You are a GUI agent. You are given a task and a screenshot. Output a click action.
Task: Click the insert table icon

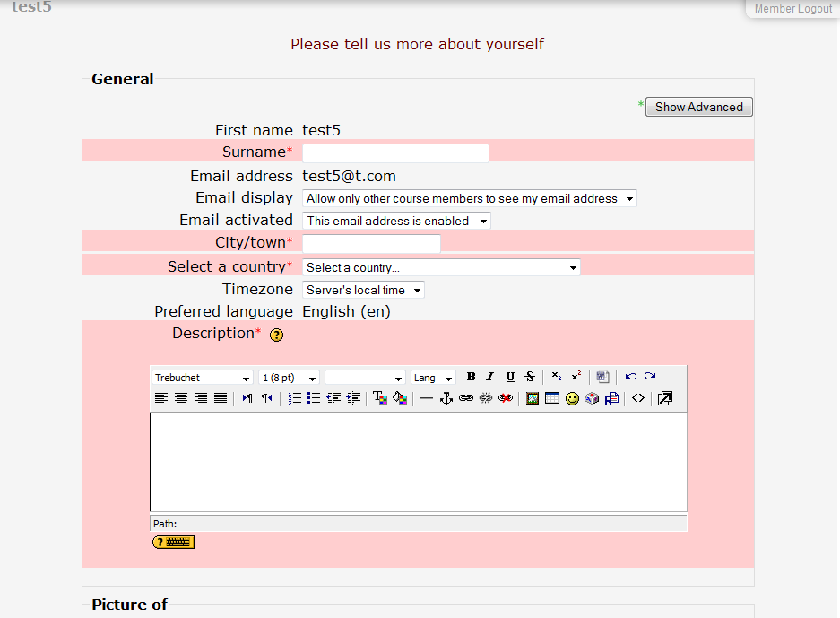click(552, 398)
